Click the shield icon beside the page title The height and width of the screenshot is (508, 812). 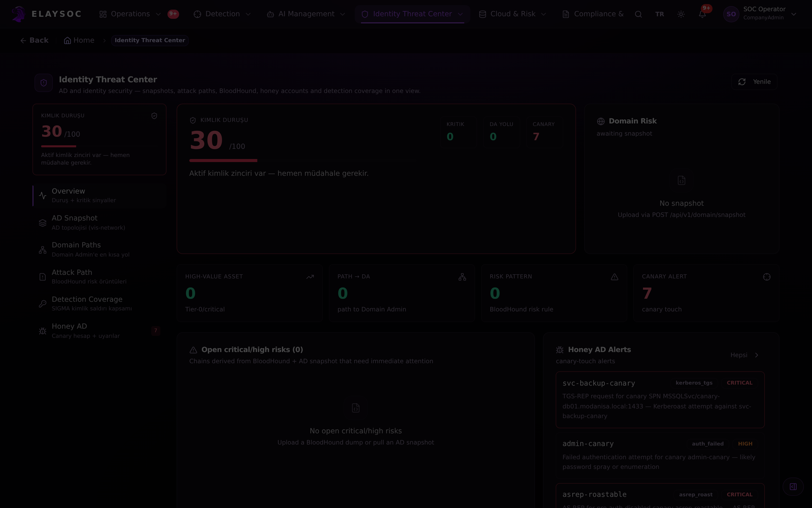pos(44,83)
